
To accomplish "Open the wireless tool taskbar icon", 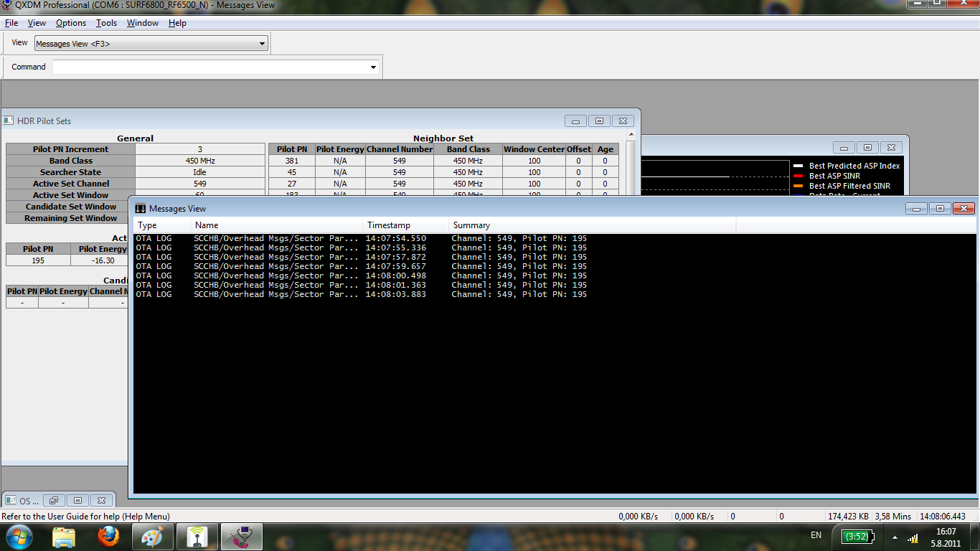I will pos(197,537).
